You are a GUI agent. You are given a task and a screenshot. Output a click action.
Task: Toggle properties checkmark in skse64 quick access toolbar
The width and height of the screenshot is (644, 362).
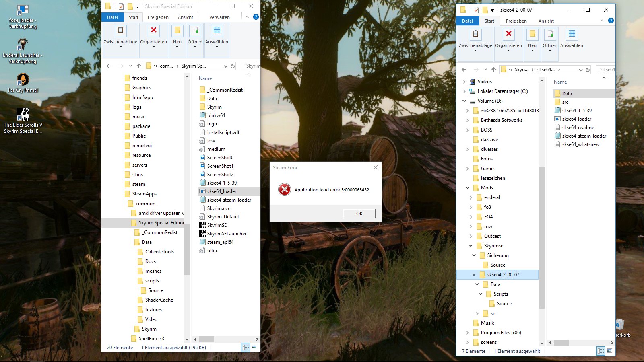[x=476, y=10]
